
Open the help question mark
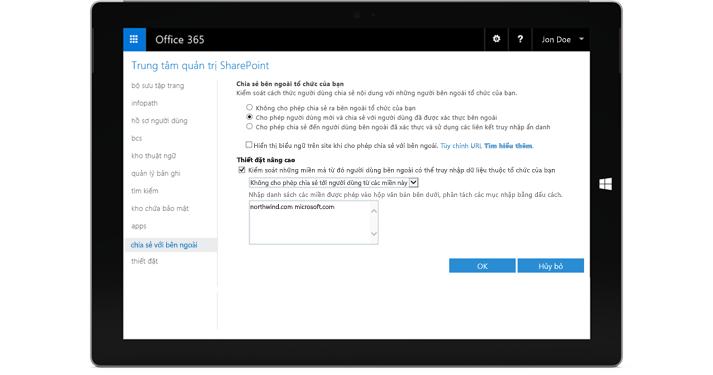coord(520,40)
